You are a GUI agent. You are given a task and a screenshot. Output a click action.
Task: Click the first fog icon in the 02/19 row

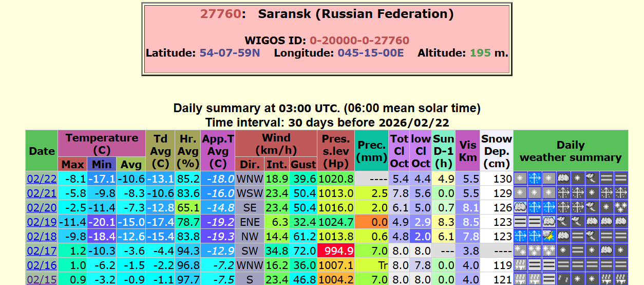(x=521, y=222)
